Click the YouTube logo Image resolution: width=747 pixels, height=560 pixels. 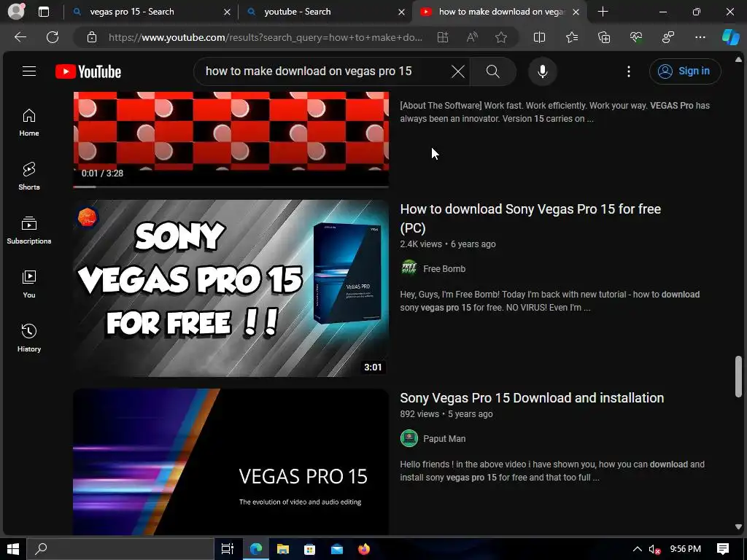[x=88, y=71]
